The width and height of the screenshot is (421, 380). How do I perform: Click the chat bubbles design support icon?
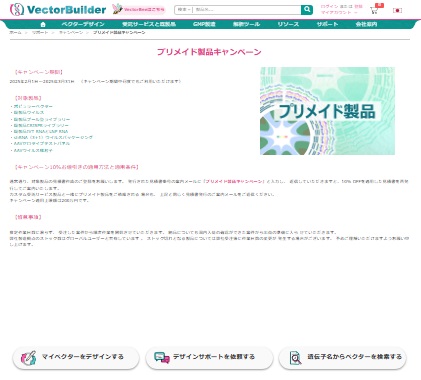click(x=162, y=358)
